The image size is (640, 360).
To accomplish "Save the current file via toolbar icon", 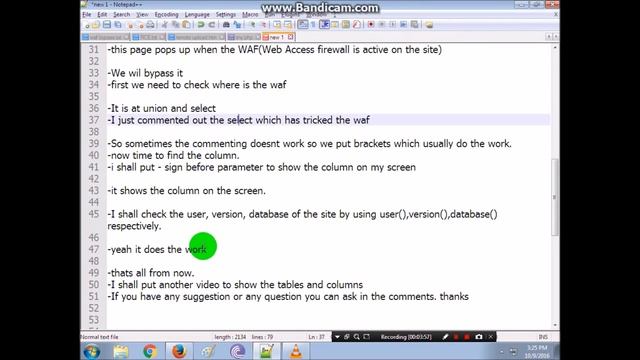I will 107,25.
